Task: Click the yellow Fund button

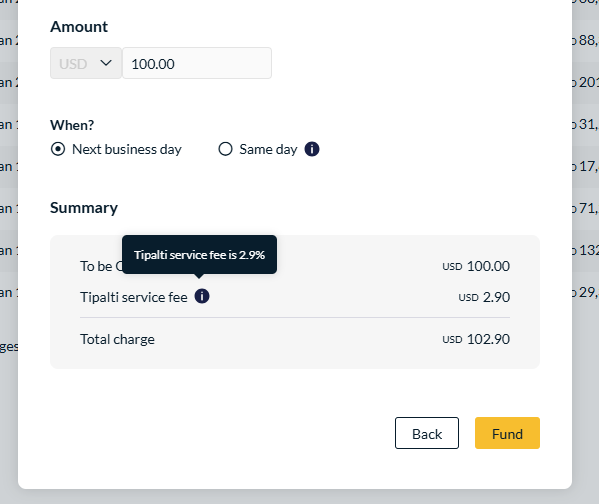Action: point(507,433)
